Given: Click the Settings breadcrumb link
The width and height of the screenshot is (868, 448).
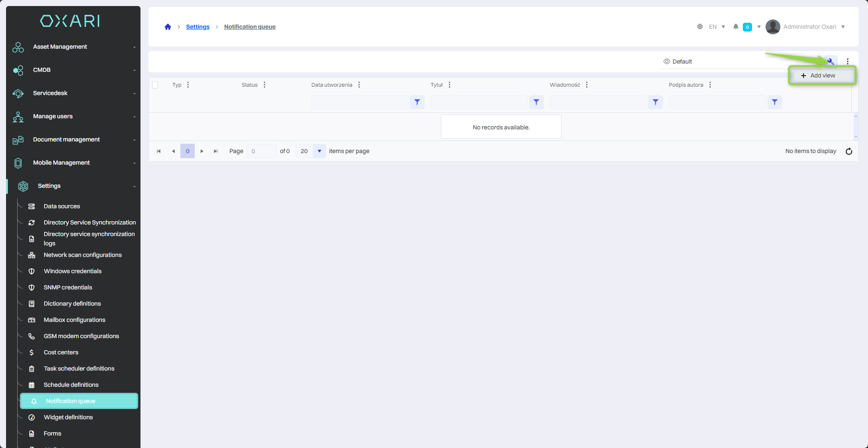Looking at the screenshot, I should [x=198, y=27].
